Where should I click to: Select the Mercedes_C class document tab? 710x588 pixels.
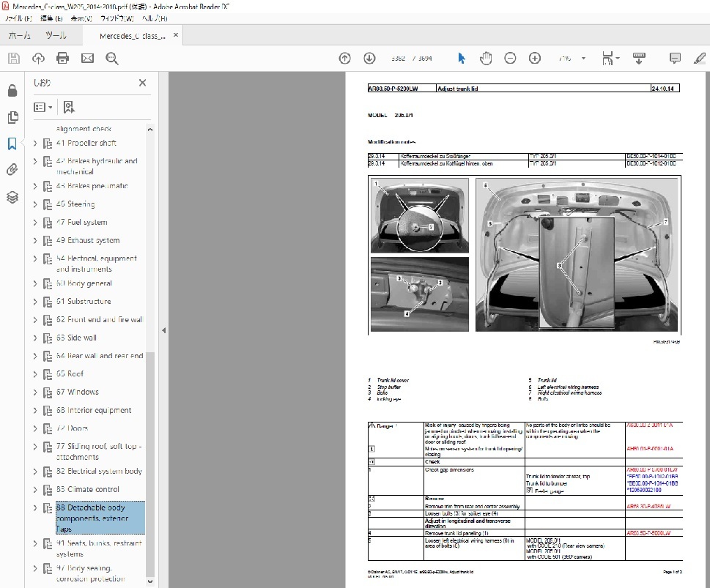[x=132, y=36]
